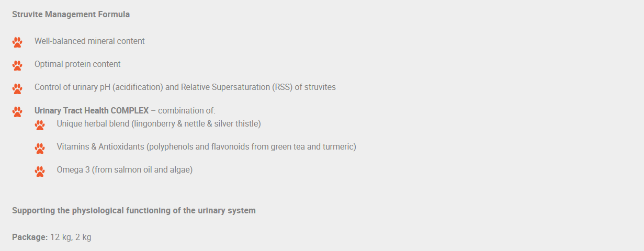Click the bold Urinary Tract Health COMPLEX text
Screen dimensions: 644x251
pos(92,111)
